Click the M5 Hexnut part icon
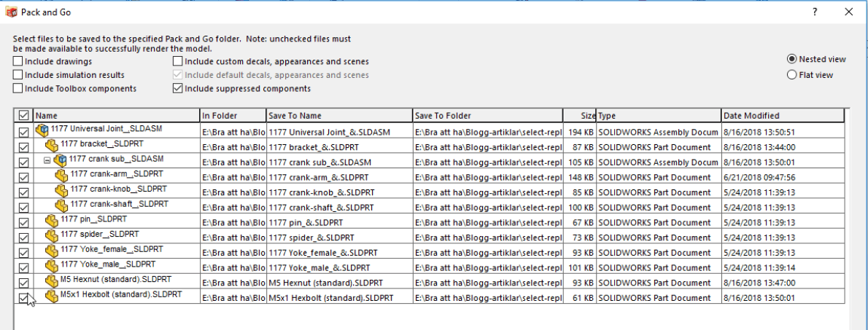Image resolution: width=868 pixels, height=330 pixels. 52,280
